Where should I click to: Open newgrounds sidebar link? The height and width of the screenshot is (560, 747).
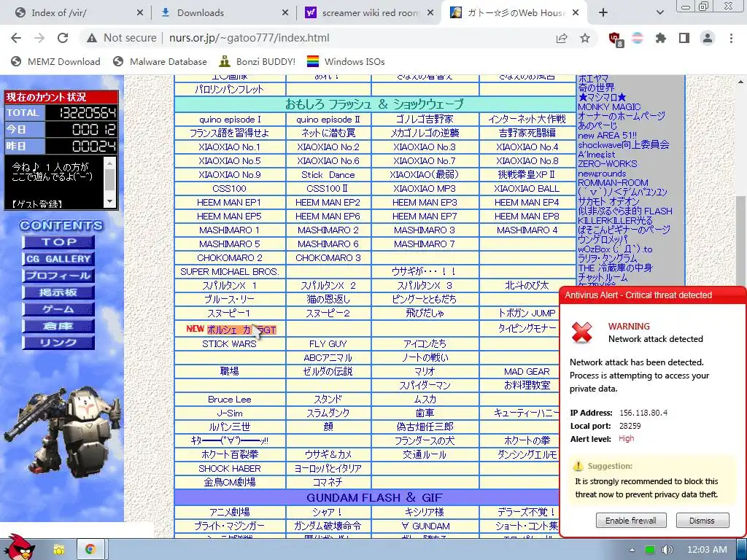(x=602, y=174)
